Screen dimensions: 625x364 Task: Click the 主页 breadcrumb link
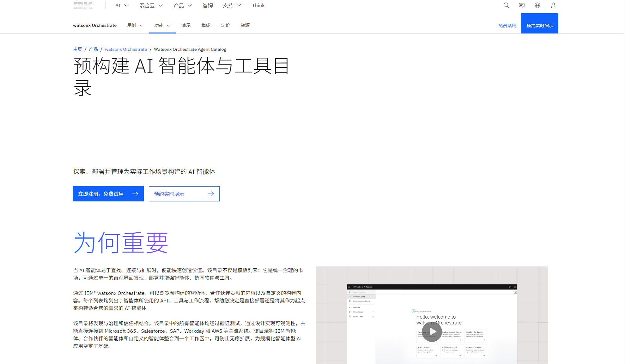point(77,49)
